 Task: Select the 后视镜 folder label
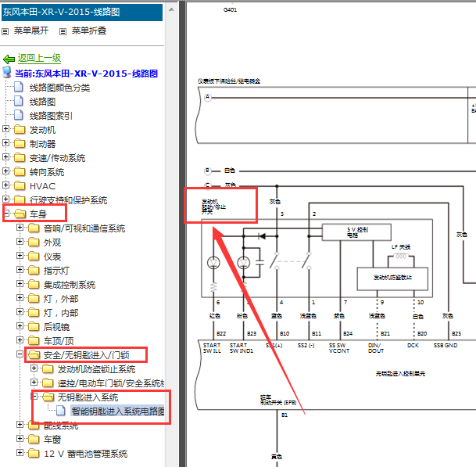[x=56, y=327]
